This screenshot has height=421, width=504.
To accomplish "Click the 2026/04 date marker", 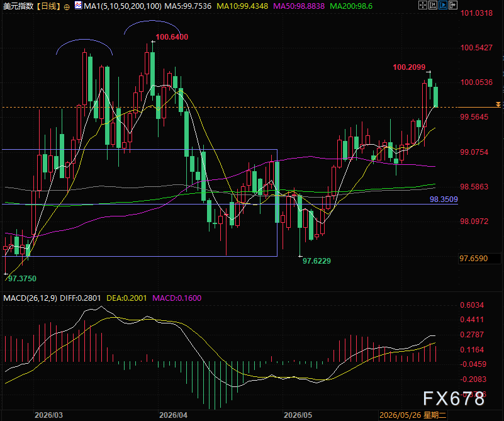I will pos(173,415).
